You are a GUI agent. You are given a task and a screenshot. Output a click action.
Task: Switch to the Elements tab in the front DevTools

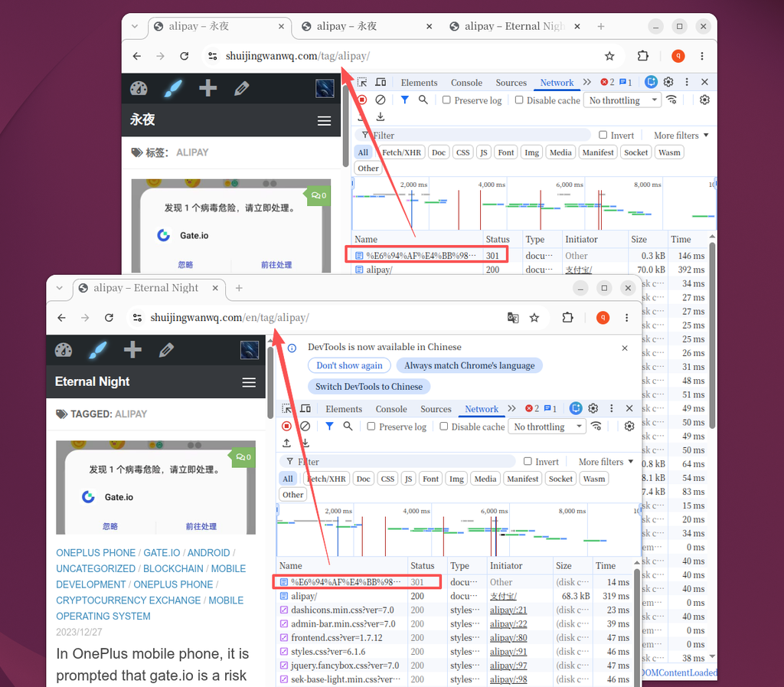pyautogui.click(x=344, y=409)
